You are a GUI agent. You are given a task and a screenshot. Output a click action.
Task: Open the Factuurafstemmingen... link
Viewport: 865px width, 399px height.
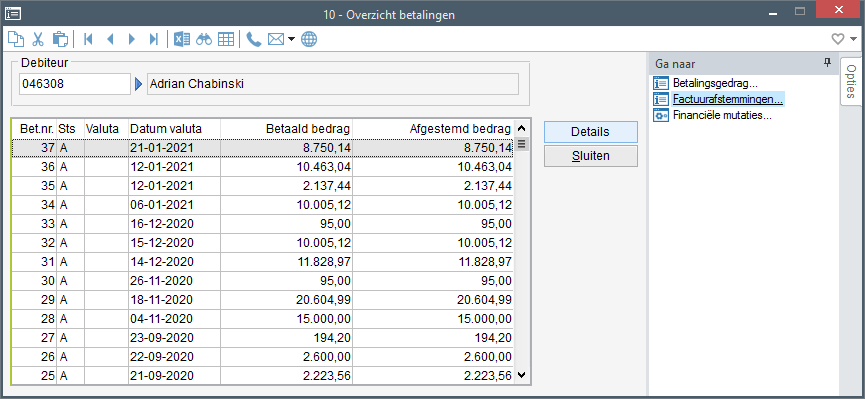[728, 99]
